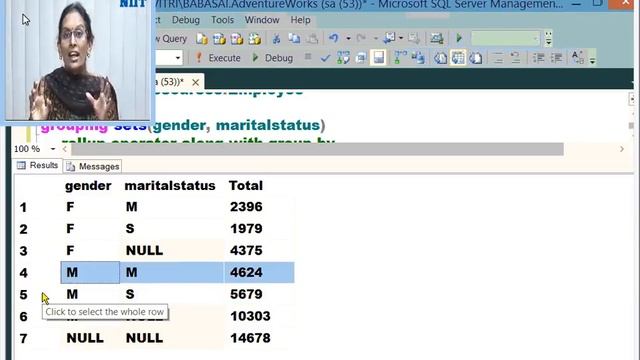Click the Cut scissors icon
Screen dimensions: 640x360
(x=276, y=39)
